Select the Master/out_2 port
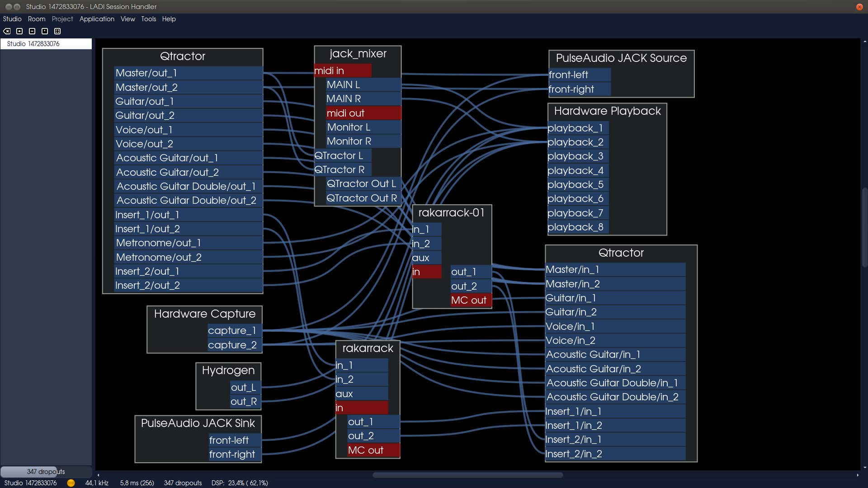 coord(189,87)
